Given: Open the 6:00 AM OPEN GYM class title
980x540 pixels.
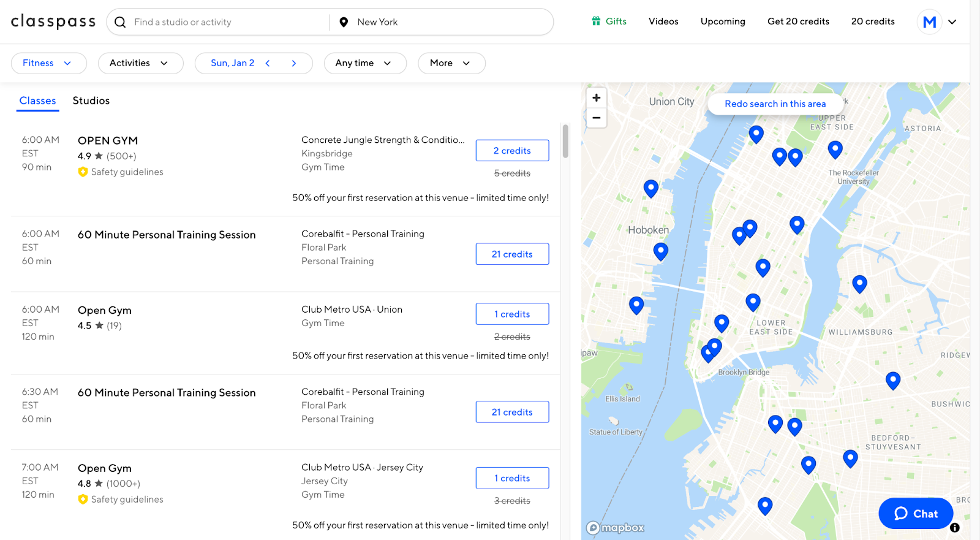Looking at the screenshot, I should [x=108, y=141].
